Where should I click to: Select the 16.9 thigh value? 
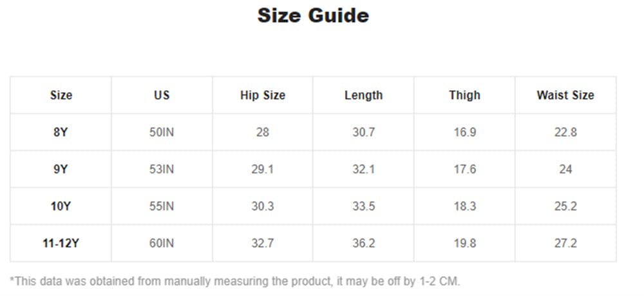tap(464, 132)
